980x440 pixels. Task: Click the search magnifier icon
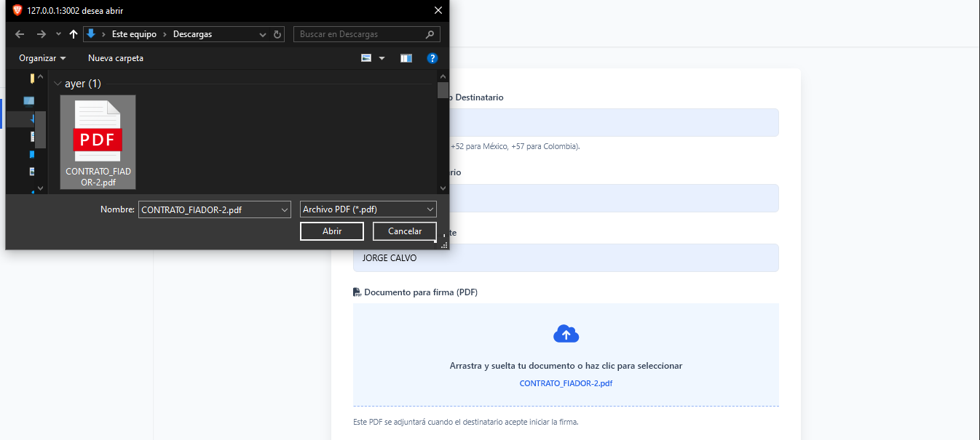[x=431, y=34]
